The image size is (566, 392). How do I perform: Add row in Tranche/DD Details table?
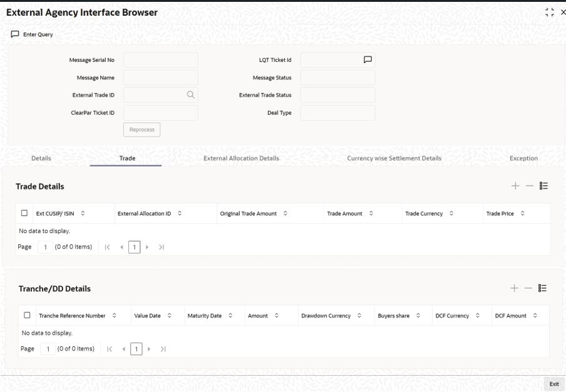[514, 288]
